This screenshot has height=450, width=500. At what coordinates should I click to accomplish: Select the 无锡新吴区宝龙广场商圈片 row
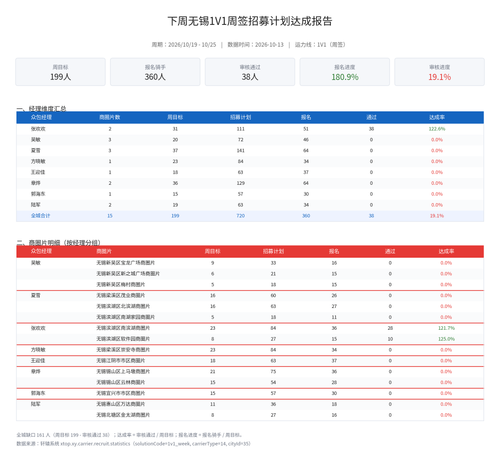(x=250, y=263)
